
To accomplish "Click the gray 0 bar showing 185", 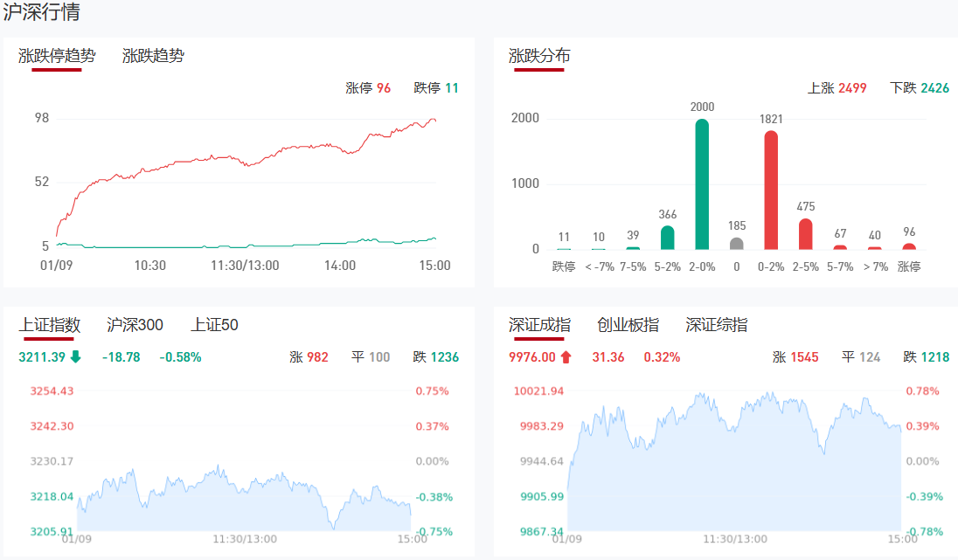I will point(737,244).
